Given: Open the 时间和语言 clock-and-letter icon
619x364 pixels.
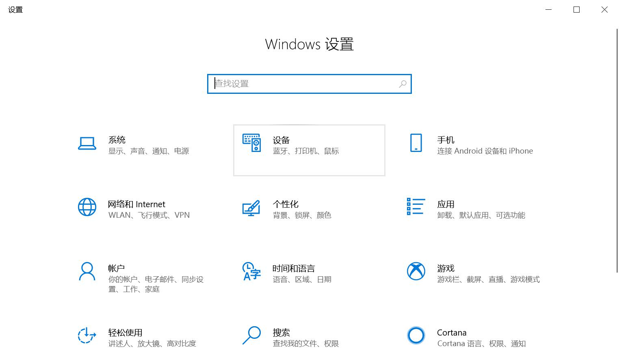Looking at the screenshot, I should (251, 271).
